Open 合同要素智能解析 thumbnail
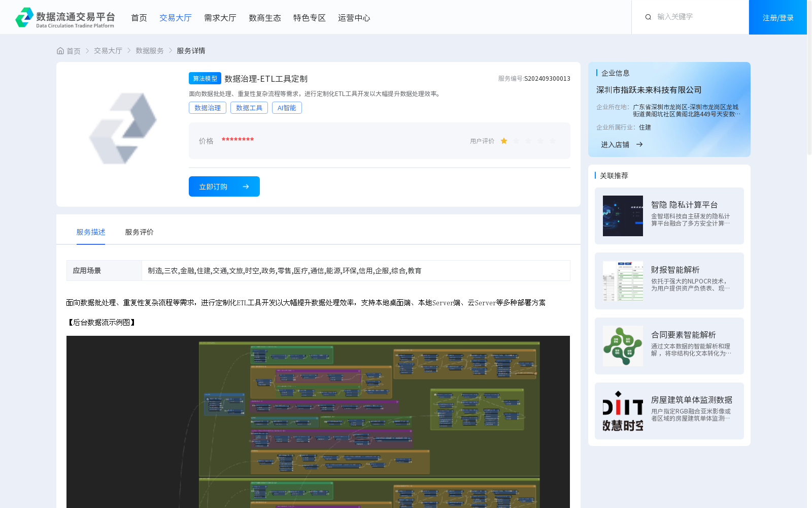 pyautogui.click(x=623, y=346)
